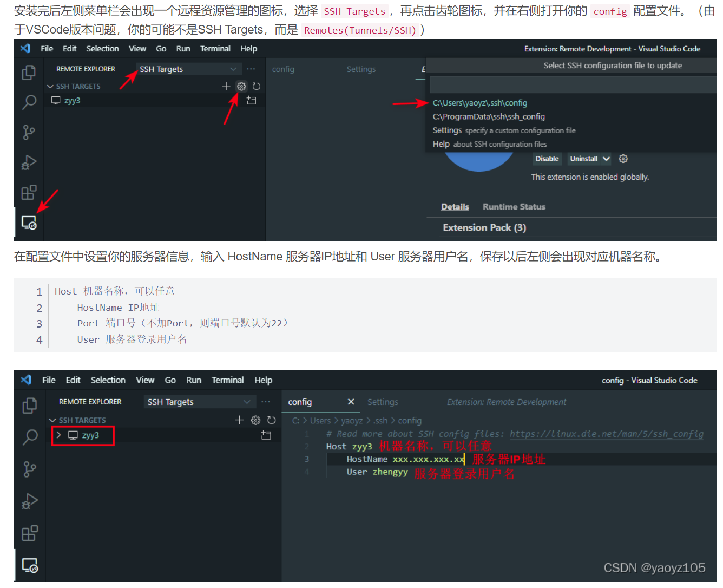Open Terminal menu in upper VS Code window
The image size is (723, 588).
[x=215, y=49]
